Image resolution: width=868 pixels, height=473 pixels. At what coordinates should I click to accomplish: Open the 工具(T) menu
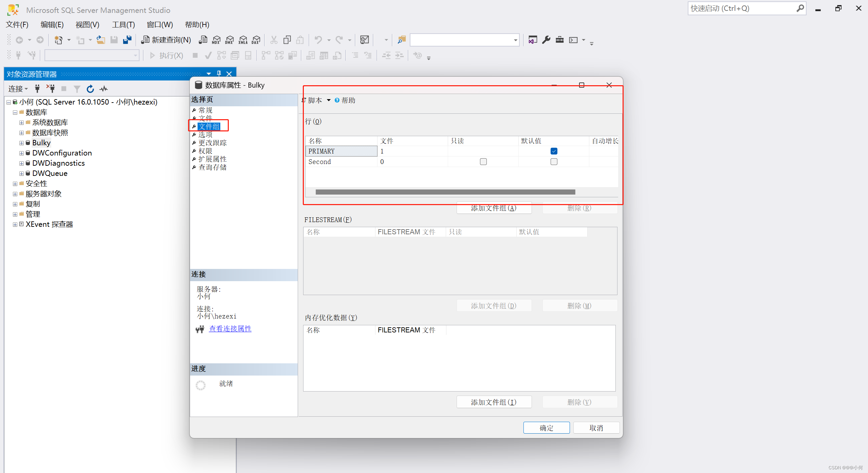click(x=123, y=24)
